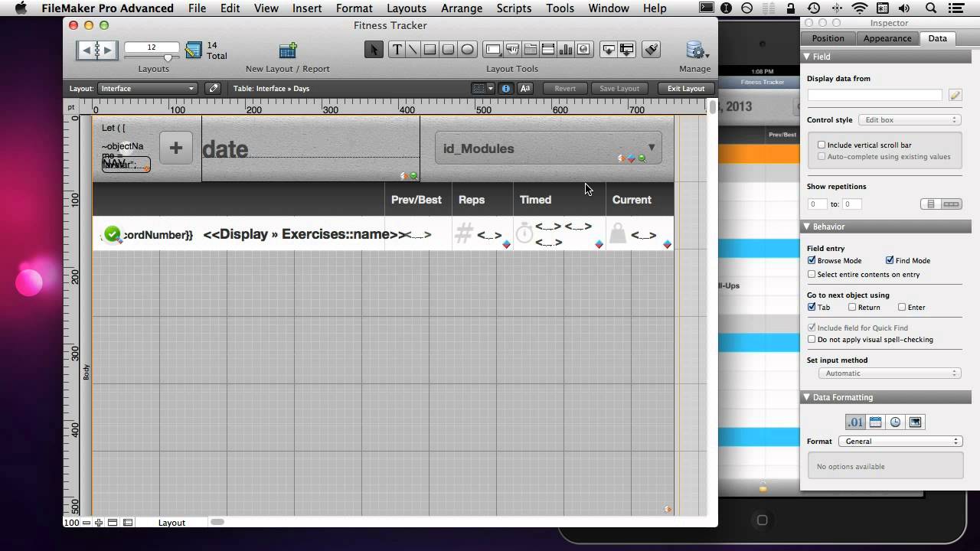Image resolution: width=980 pixels, height=551 pixels.
Task: Select the Line tool
Action: [413, 50]
